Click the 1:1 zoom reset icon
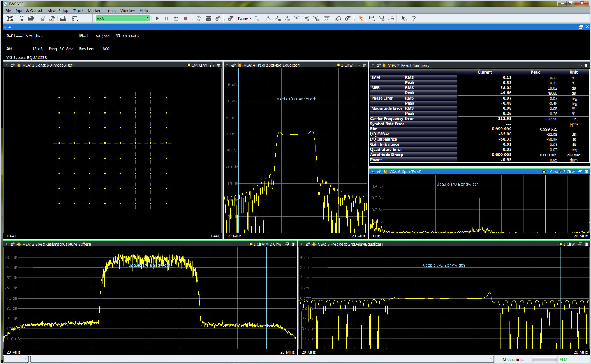Image resolution: width=591 pixels, height=364 pixels. click(391, 18)
